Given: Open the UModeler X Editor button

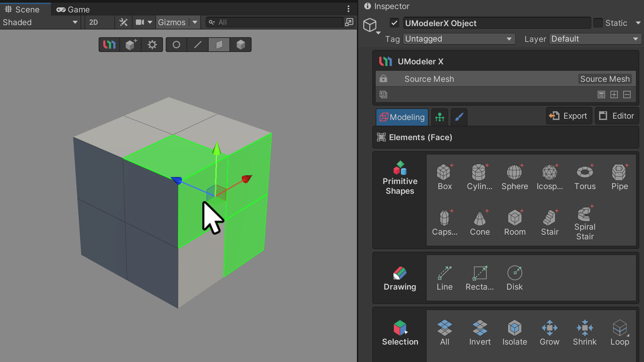Looking at the screenshot, I should coord(616,116).
